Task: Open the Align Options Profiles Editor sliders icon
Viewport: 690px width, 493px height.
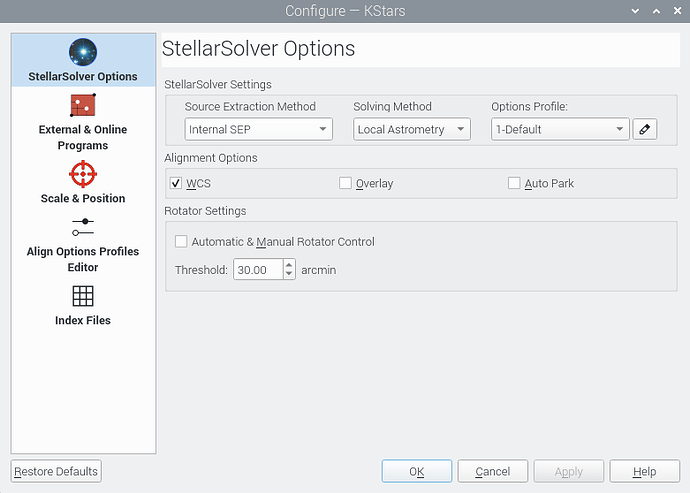Action: pyautogui.click(x=83, y=227)
